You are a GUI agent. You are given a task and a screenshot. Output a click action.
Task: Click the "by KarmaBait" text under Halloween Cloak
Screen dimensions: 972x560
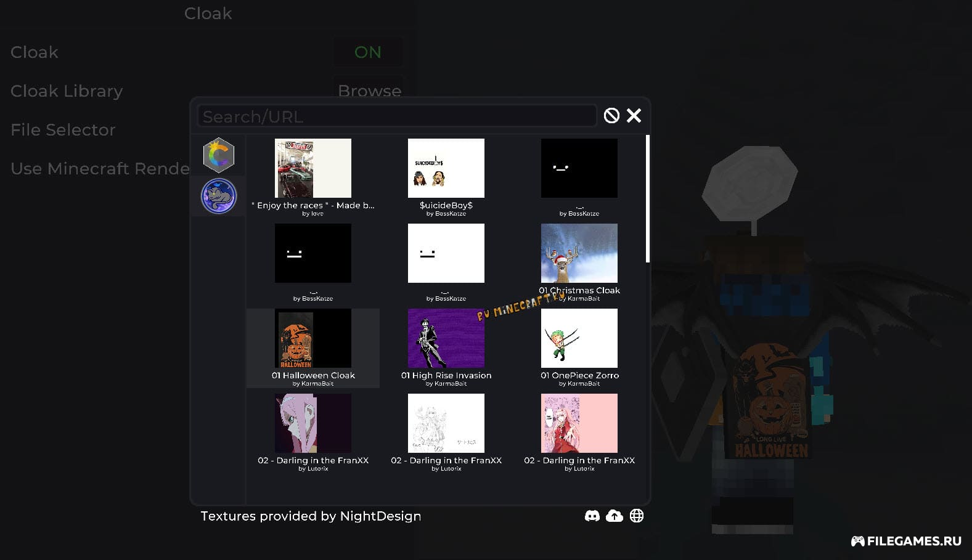pyautogui.click(x=313, y=384)
